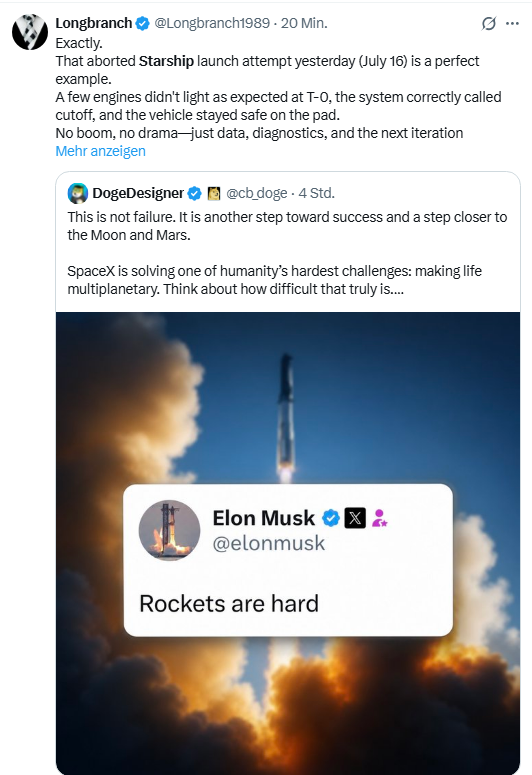This screenshot has height=775, width=532.
Task: Click the X logo badge beside Elon Musk
Action: [355, 518]
